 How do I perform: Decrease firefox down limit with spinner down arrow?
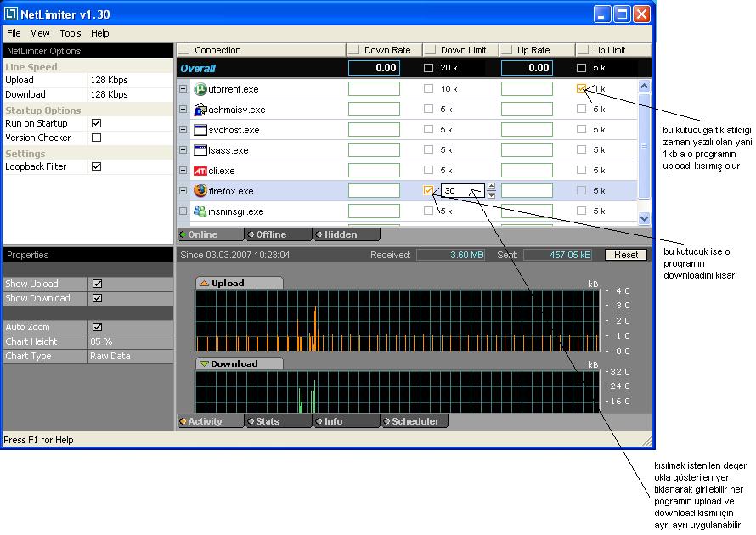pyautogui.click(x=491, y=195)
